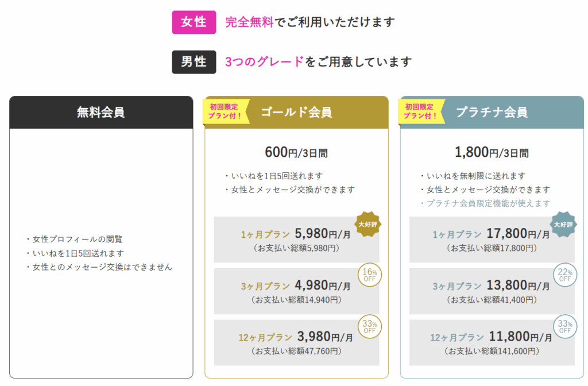Click the gold 大好評 badge
This screenshot has width=588, height=386.
369,225
